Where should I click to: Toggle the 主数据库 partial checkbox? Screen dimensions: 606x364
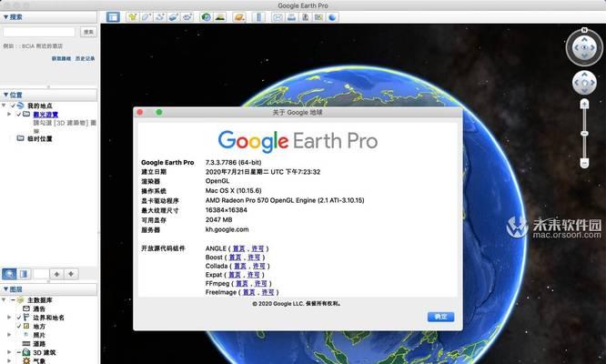point(13,300)
